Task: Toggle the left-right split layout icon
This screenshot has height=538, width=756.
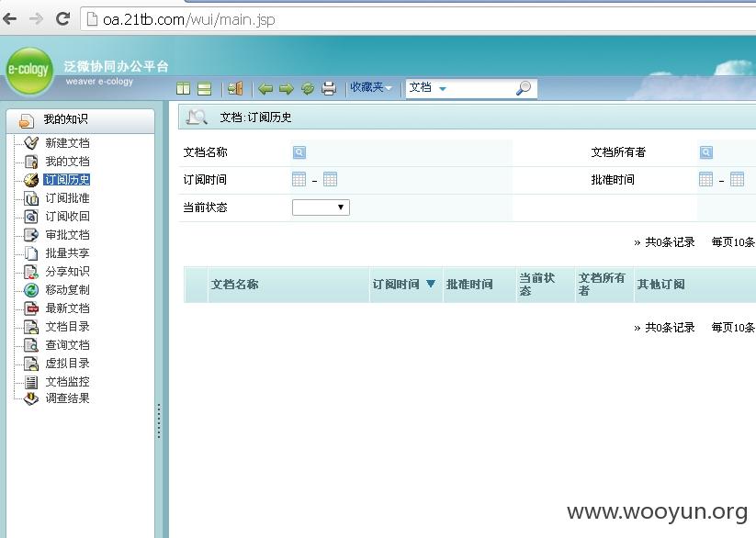Action: (183, 88)
